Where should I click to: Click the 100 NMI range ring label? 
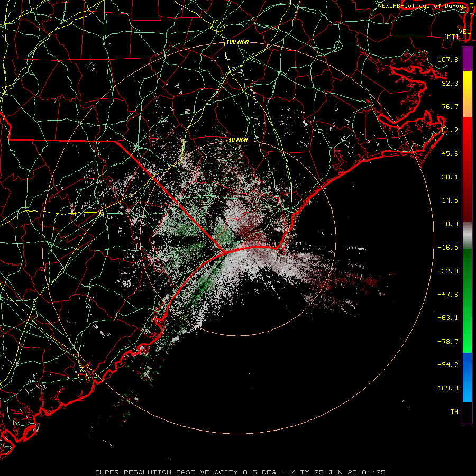pyautogui.click(x=237, y=42)
